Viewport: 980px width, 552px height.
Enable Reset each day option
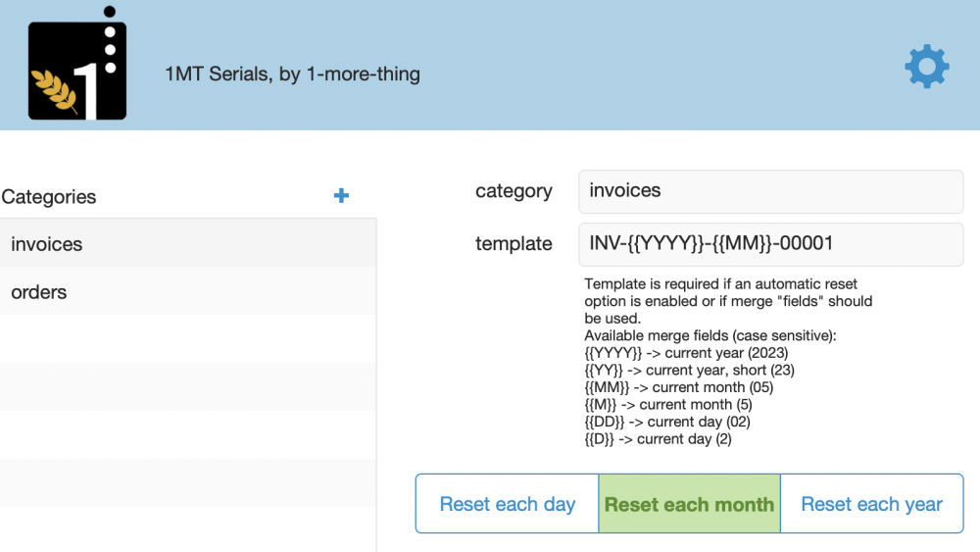coord(507,504)
